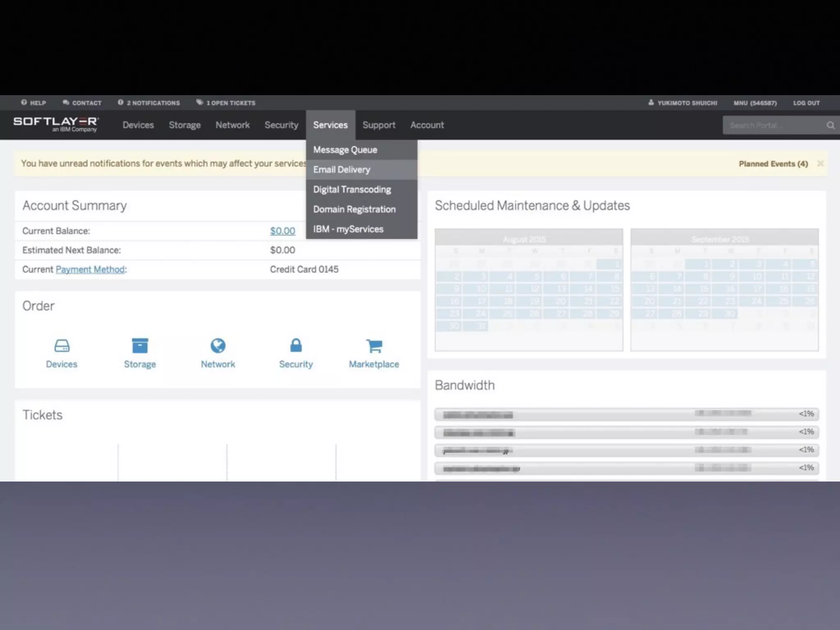840x630 pixels.
Task: Click the Contact chat bubble icon
Action: coord(66,103)
